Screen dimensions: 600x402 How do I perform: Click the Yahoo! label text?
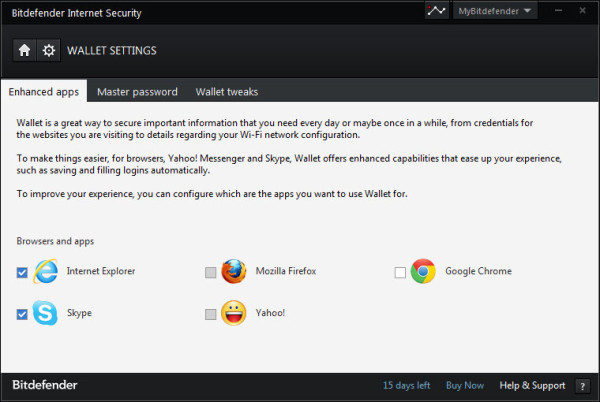(270, 313)
